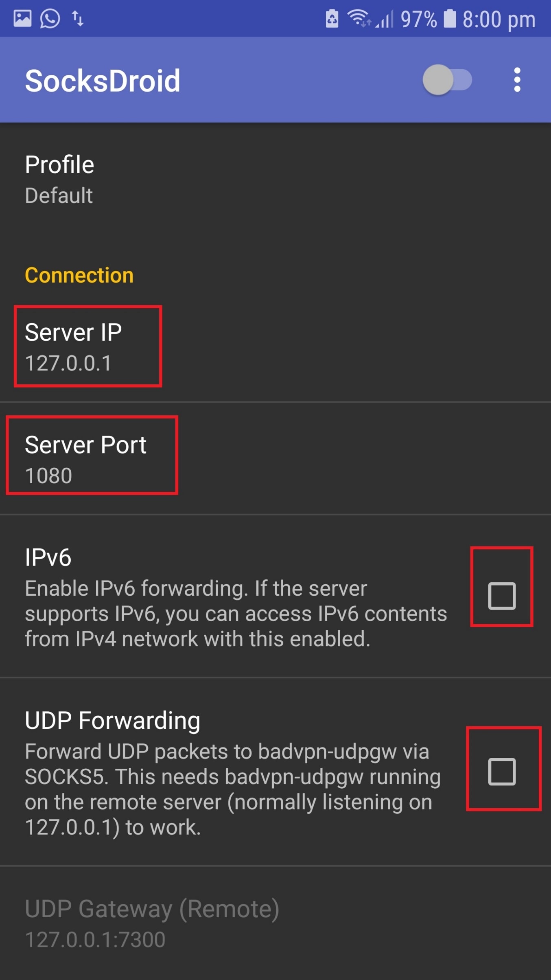Open the Server IP setting
This screenshot has width=551, height=980.
tap(88, 346)
